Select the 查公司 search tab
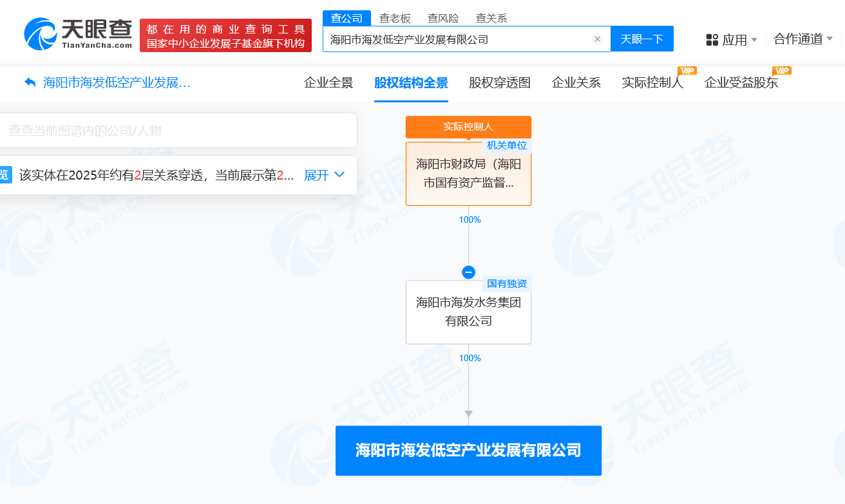The width and height of the screenshot is (845, 504). [347, 18]
